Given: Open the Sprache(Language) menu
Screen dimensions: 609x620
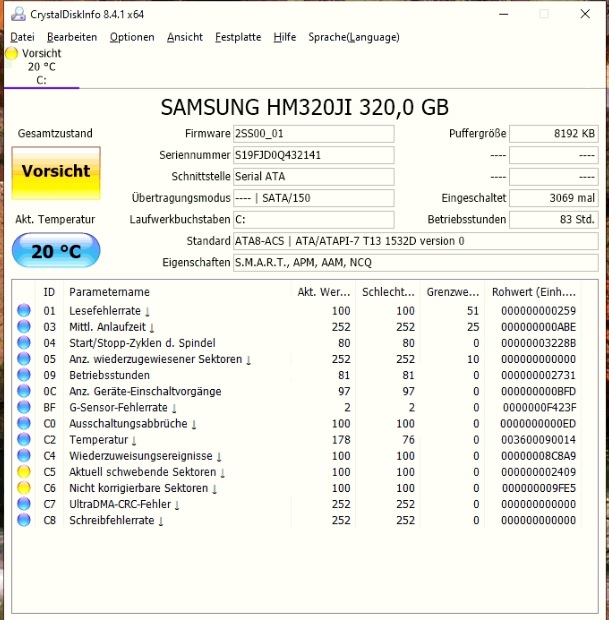Looking at the screenshot, I should (x=354, y=37).
